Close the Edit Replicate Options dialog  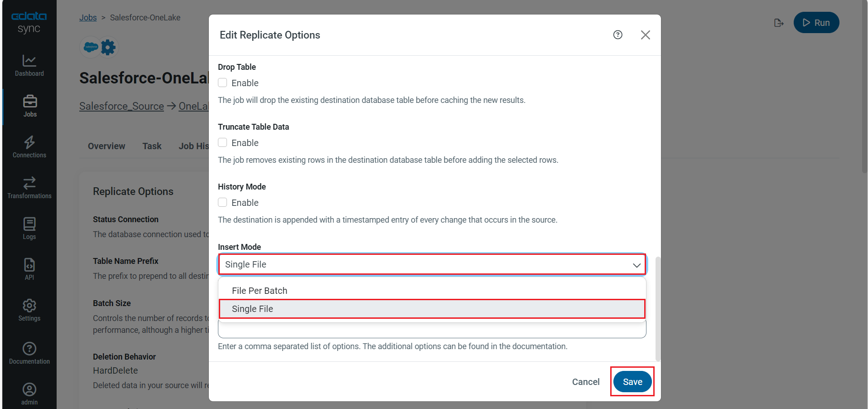point(646,35)
